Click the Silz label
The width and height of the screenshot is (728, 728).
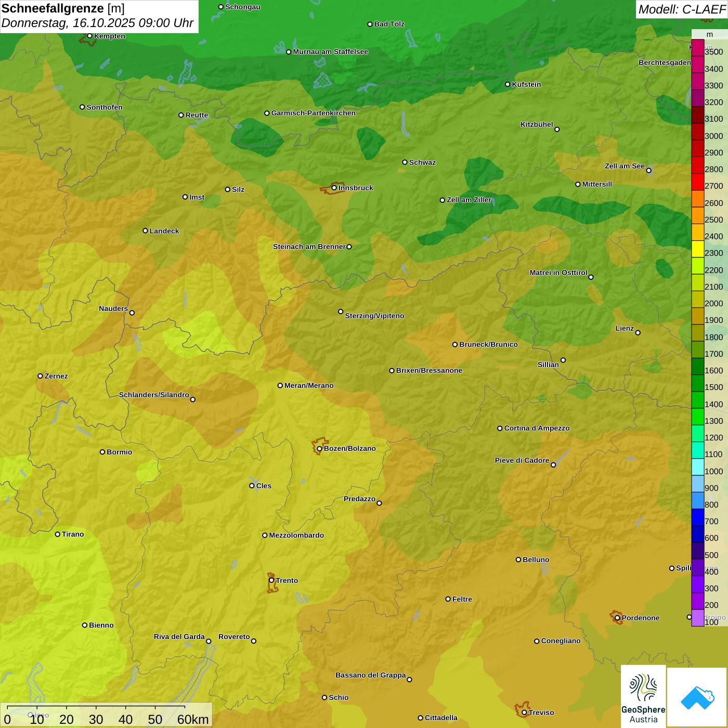[238, 189]
